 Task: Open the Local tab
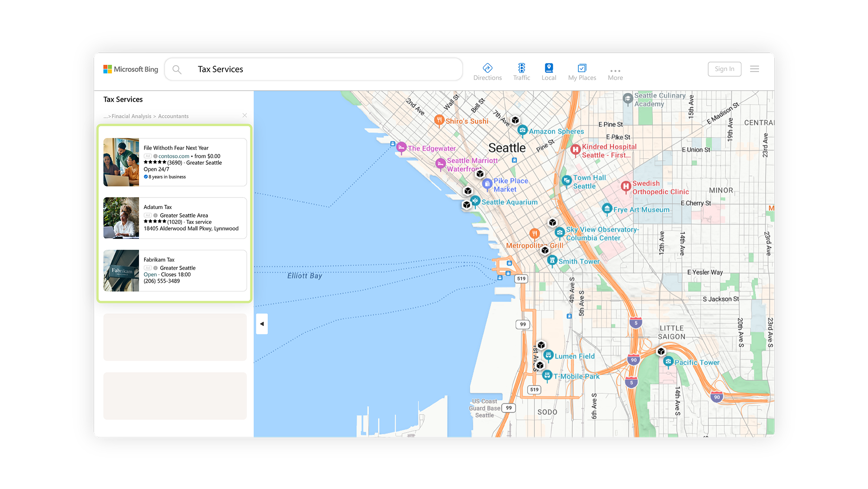[x=549, y=72]
